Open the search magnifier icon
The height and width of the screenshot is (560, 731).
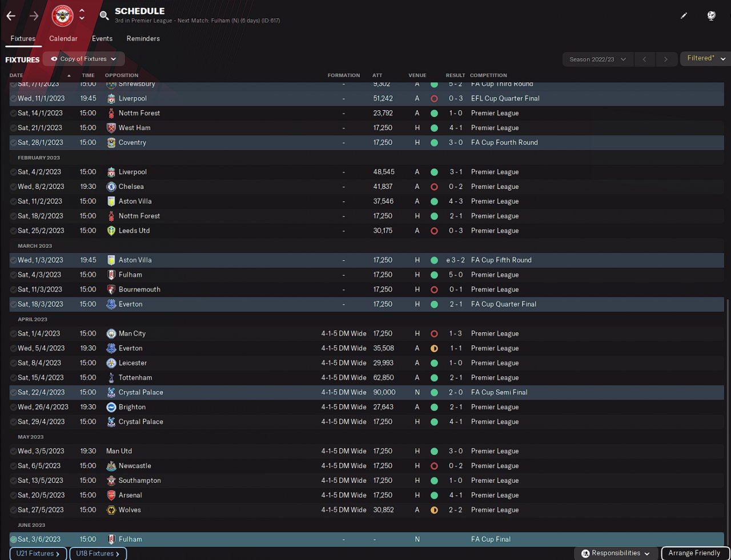tap(104, 15)
